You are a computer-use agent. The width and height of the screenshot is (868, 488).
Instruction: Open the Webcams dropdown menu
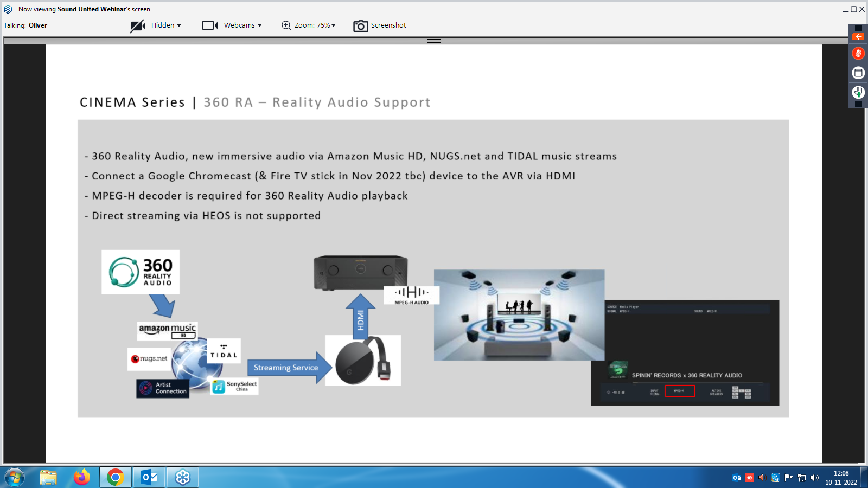click(242, 25)
